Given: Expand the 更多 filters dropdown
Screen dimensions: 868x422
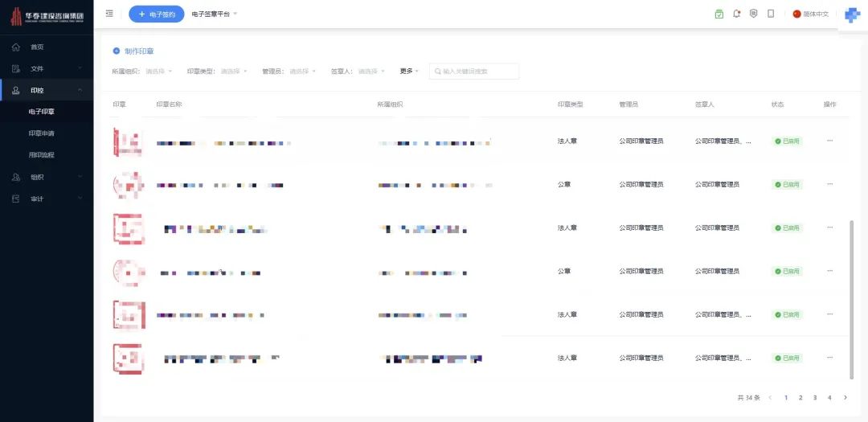Looking at the screenshot, I should [x=409, y=72].
